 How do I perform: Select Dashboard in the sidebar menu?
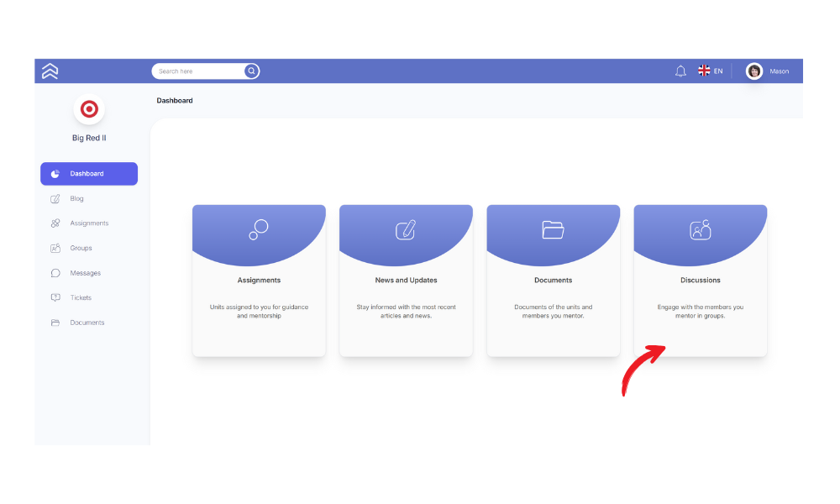click(x=89, y=174)
